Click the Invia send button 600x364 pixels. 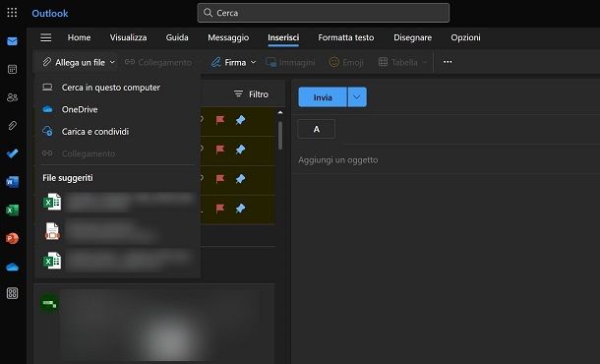pyautogui.click(x=323, y=97)
